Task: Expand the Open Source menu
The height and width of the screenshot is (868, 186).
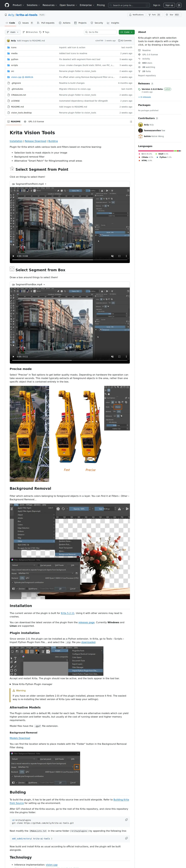Action: coord(68,5)
